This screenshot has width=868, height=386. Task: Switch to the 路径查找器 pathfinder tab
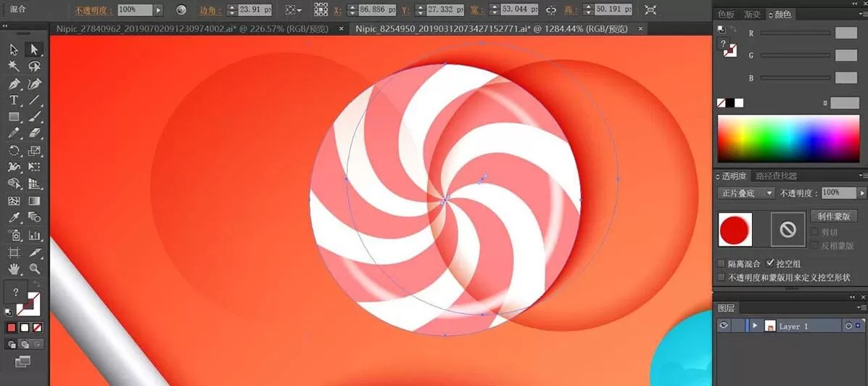pos(777,176)
